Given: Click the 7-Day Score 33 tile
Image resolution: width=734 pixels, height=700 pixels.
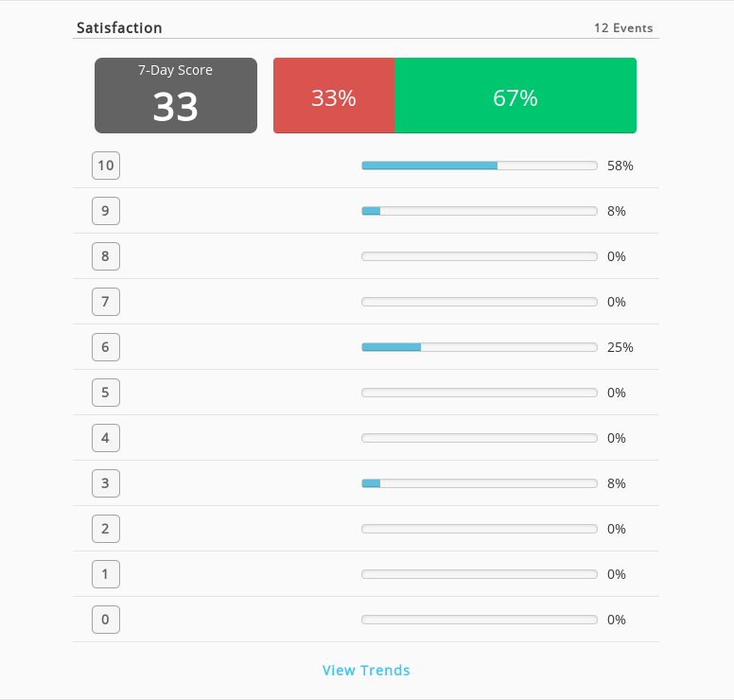Looking at the screenshot, I should tap(176, 96).
